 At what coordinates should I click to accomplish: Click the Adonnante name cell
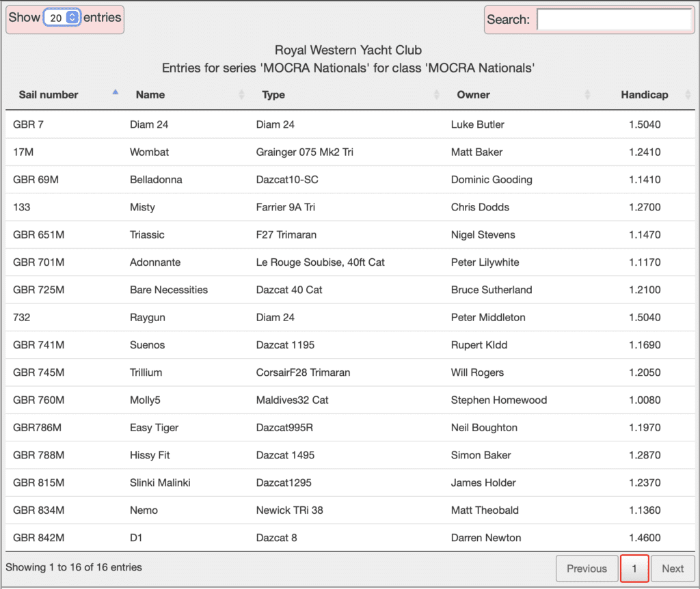click(155, 262)
